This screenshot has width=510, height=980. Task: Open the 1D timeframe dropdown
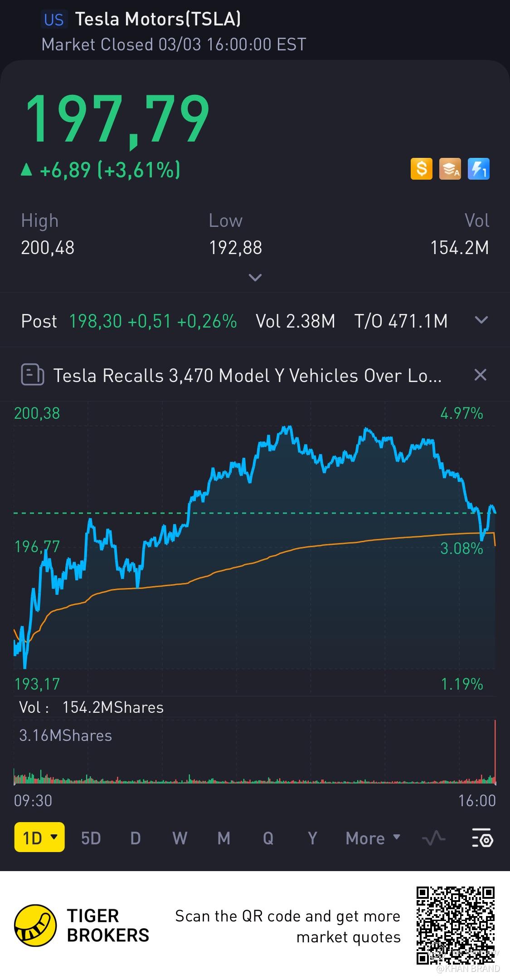[39, 838]
